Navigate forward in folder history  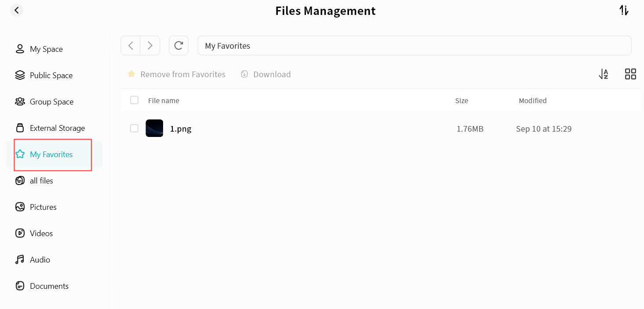[150, 46]
